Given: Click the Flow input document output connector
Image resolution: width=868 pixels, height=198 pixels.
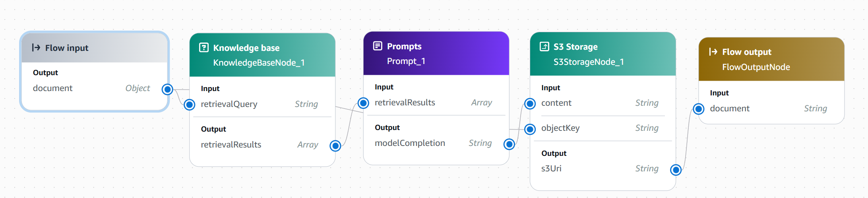Looking at the screenshot, I should [167, 89].
